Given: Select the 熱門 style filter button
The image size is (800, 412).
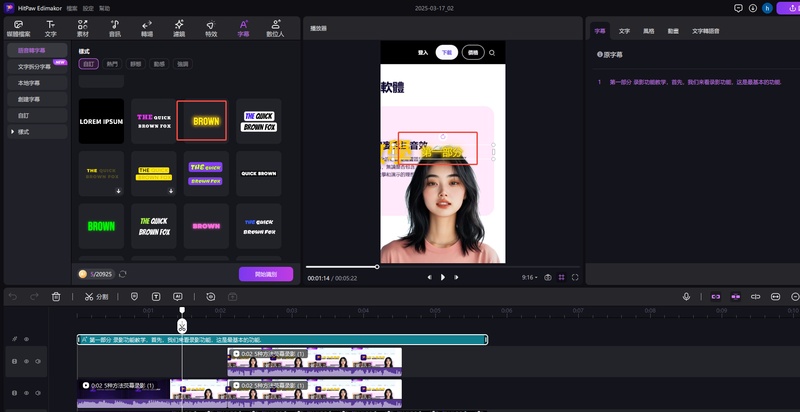Looking at the screenshot, I should [x=112, y=64].
